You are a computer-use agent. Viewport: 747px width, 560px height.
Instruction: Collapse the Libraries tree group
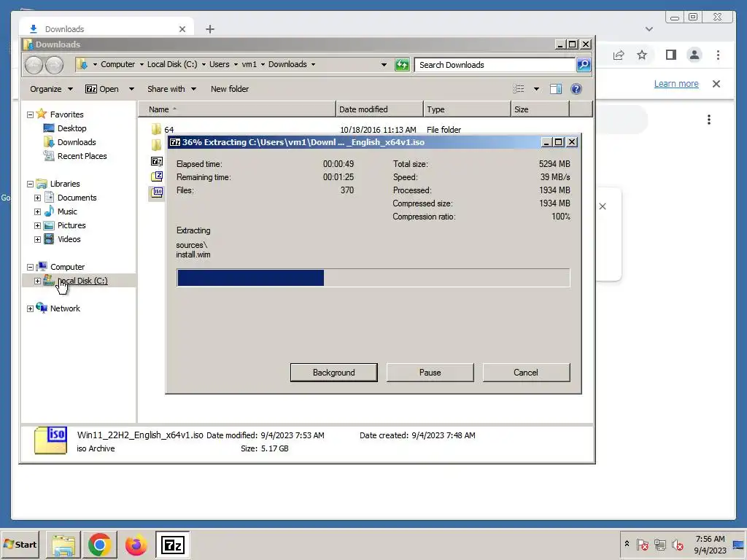tap(30, 184)
